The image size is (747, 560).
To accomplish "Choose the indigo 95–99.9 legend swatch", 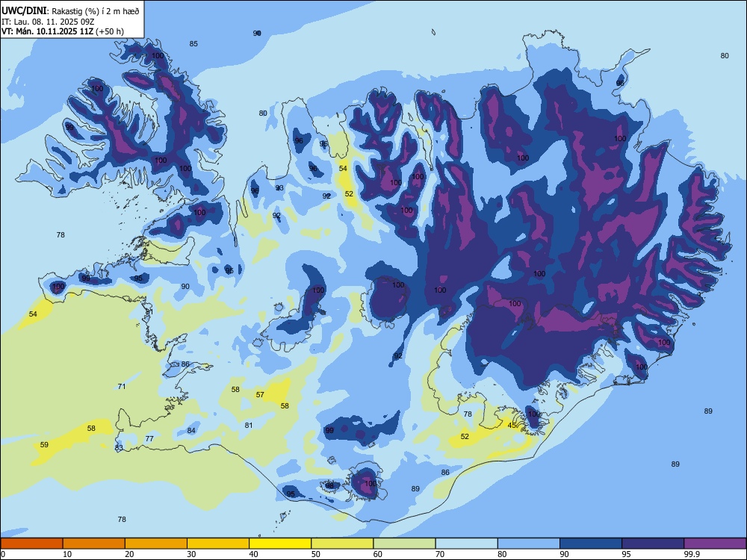I will pos(653,544).
